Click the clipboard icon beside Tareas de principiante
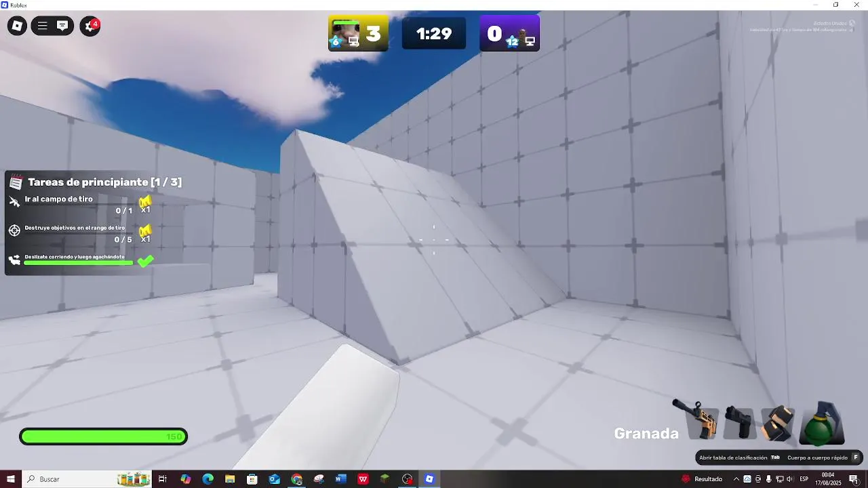Image resolution: width=868 pixels, height=488 pixels. point(16,182)
